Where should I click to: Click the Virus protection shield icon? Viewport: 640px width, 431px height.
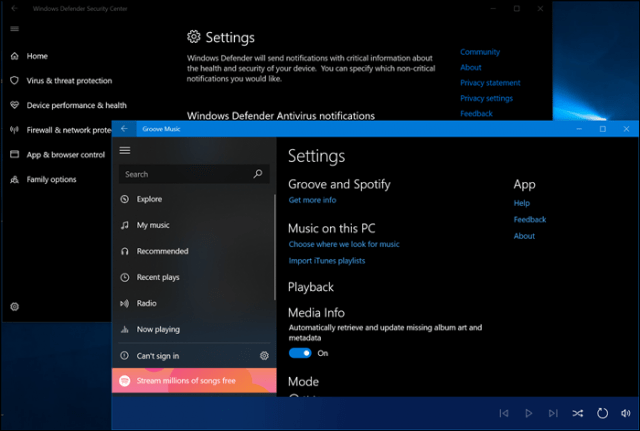(x=15, y=80)
